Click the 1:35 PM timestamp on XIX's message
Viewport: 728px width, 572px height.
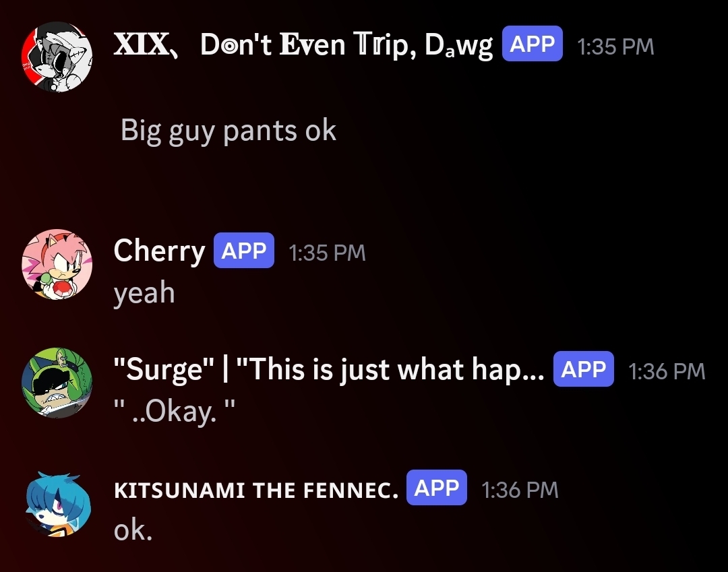point(615,46)
